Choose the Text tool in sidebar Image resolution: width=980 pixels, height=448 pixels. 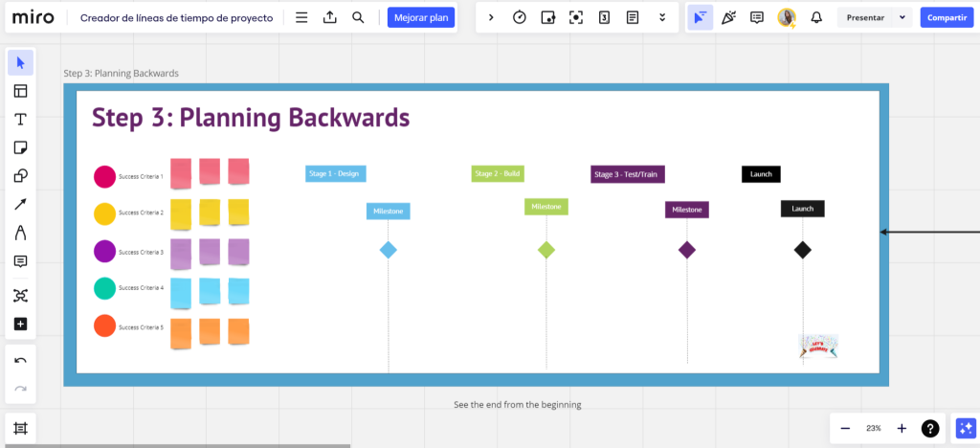click(20, 120)
